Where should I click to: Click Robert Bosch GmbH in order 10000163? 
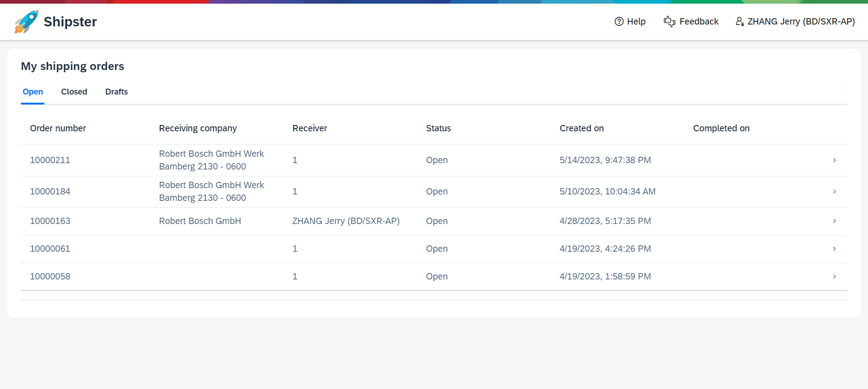pos(200,221)
